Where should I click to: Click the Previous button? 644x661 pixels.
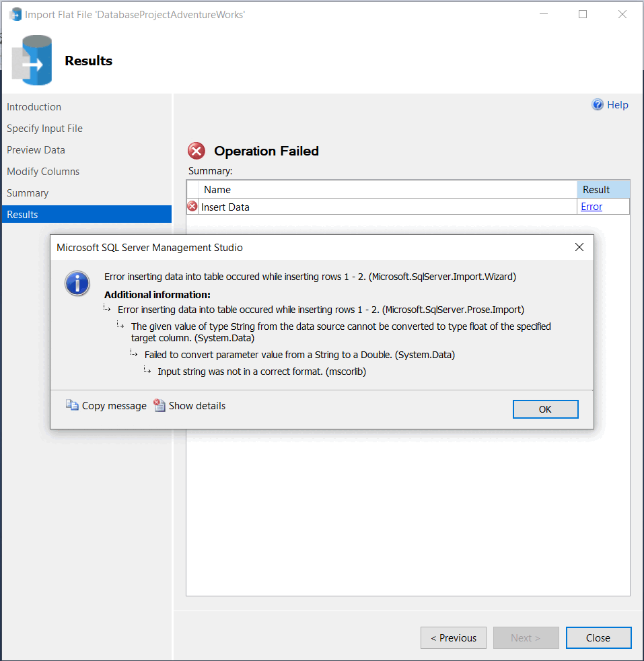pyautogui.click(x=453, y=637)
